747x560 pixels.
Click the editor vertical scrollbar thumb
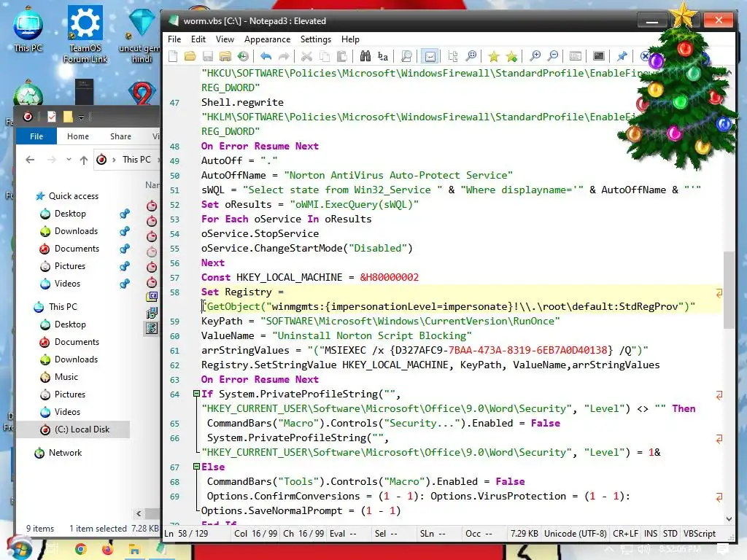pyautogui.click(x=729, y=290)
